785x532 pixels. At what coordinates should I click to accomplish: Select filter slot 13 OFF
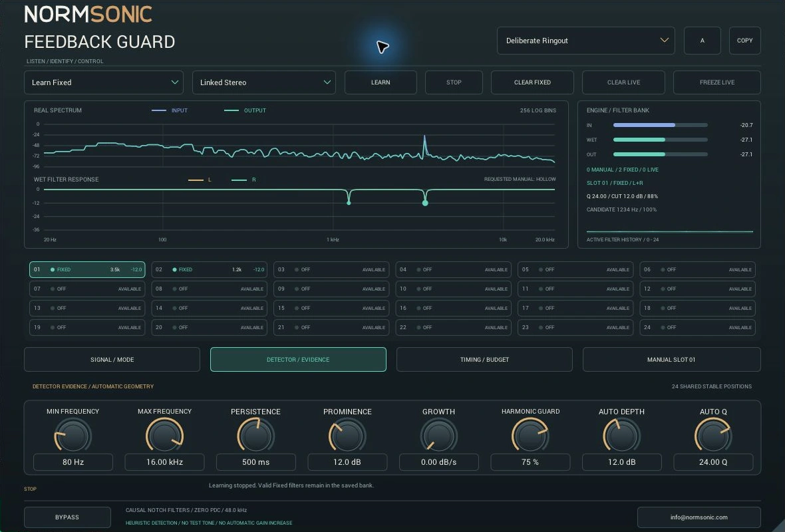[87, 308]
